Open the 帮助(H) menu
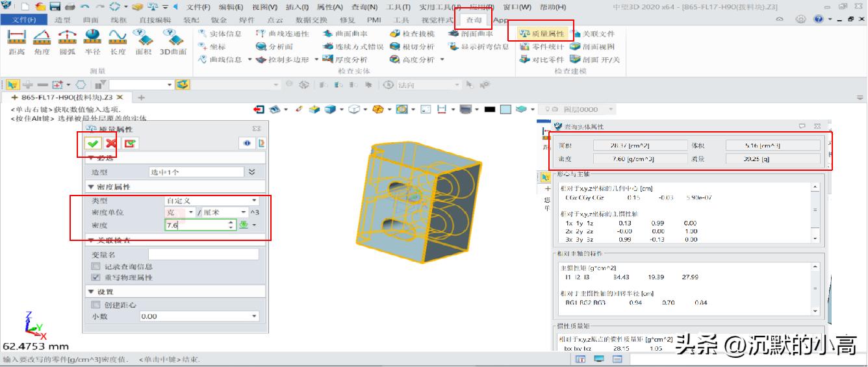 click(x=552, y=7)
